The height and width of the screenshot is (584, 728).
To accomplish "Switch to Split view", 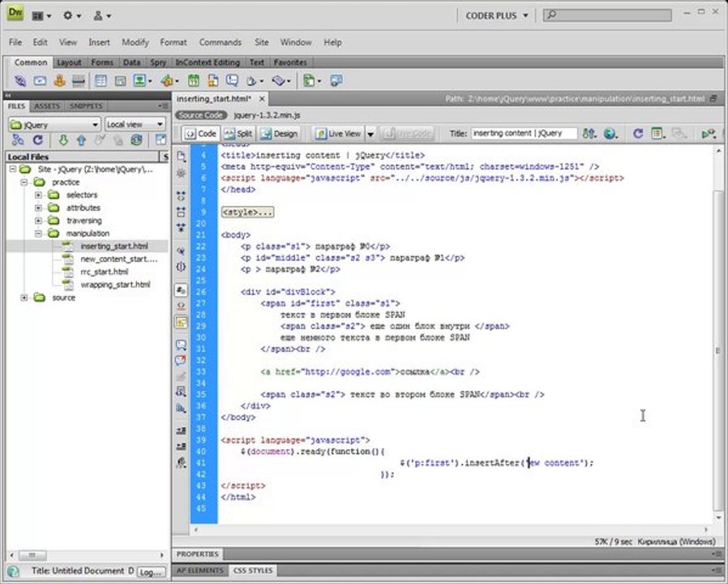I will [x=238, y=134].
